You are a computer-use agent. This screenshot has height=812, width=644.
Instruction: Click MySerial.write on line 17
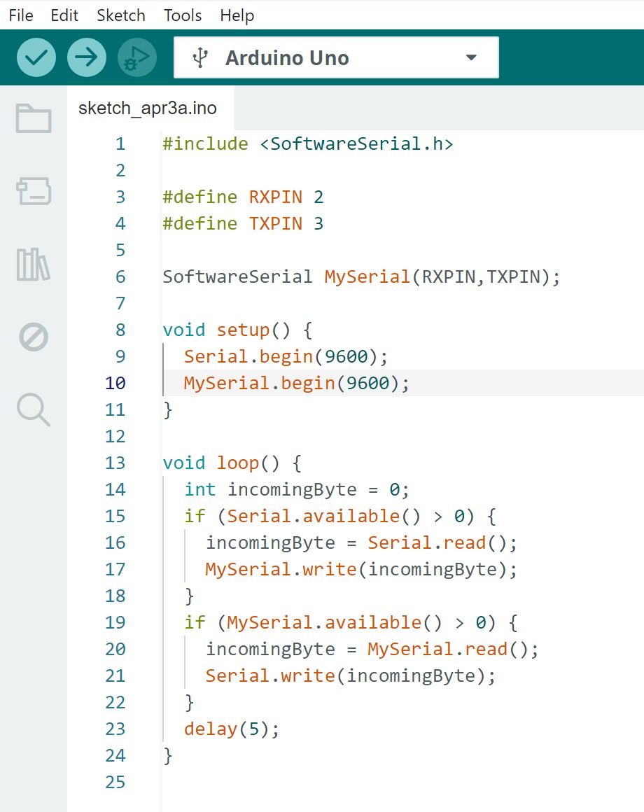pyautogui.click(x=281, y=570)
